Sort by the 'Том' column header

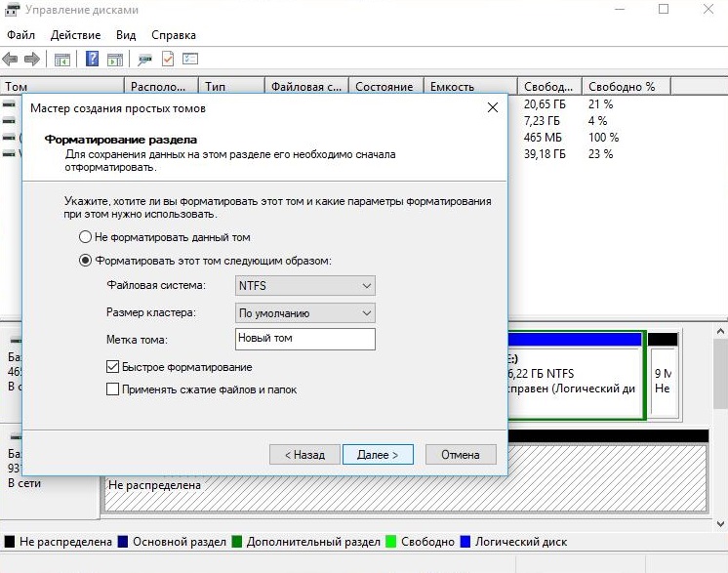[62, 87]
